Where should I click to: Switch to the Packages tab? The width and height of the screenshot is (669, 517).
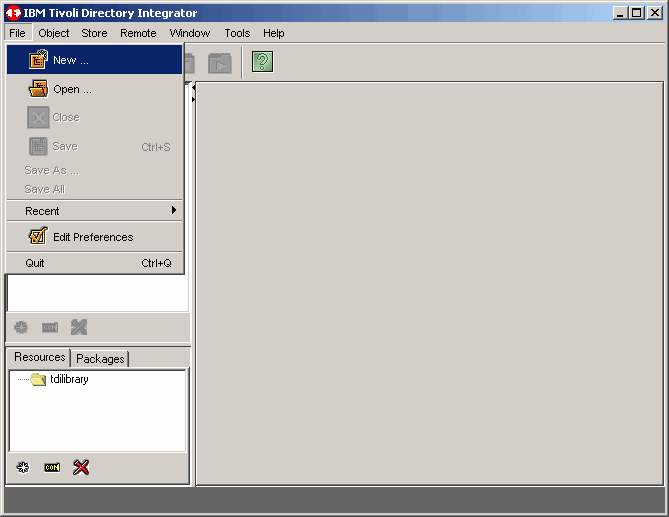coord(100,359)
